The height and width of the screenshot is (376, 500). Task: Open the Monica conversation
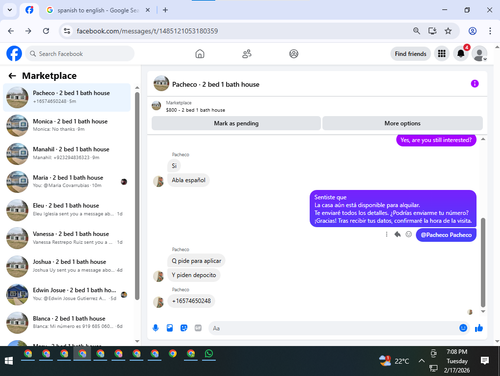pos(67,125)
